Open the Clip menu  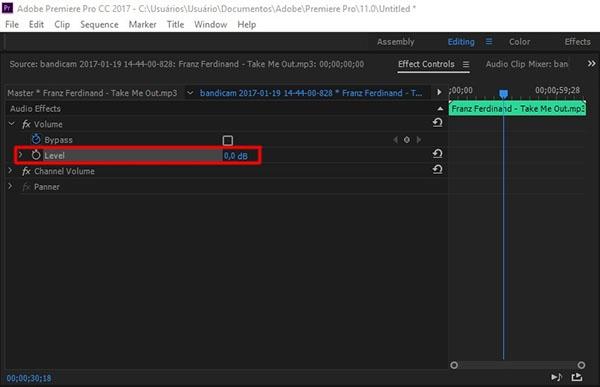tap(62, 24)
